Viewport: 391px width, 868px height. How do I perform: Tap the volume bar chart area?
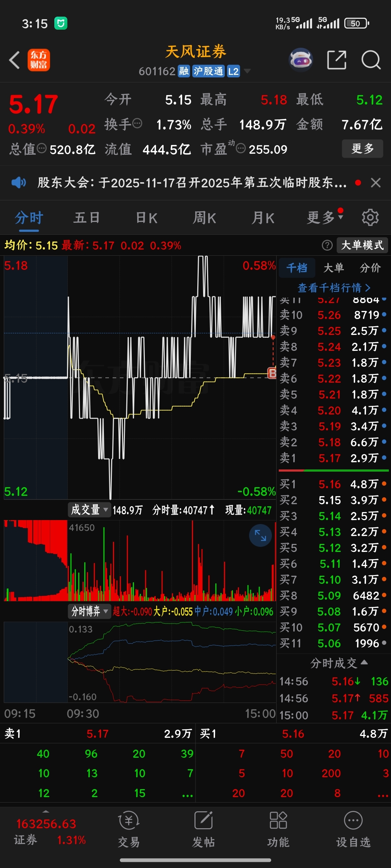click(x=140, y=561)
